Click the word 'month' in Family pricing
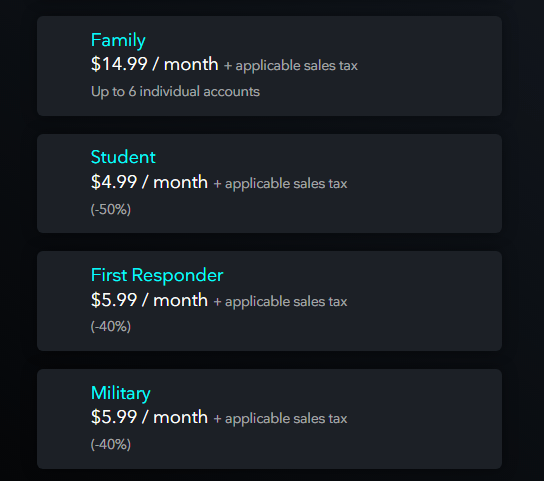This screenshot has width=544, height=481. (x=191, y=64)
